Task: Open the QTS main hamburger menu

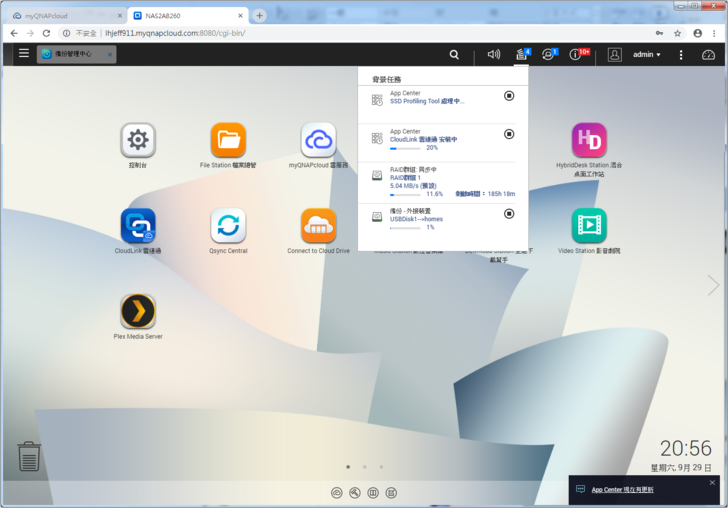Action: pos(24,53)
